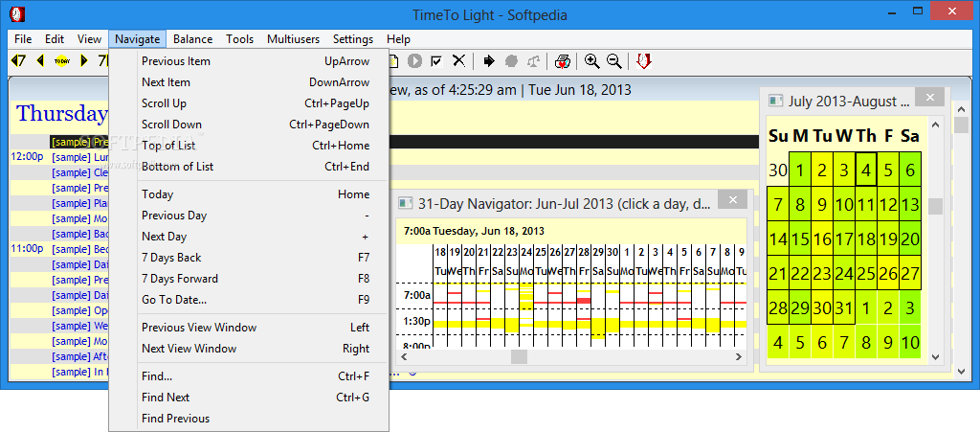Close the July 2013-August calendar window
980x432 pixels.
point(930,97)
